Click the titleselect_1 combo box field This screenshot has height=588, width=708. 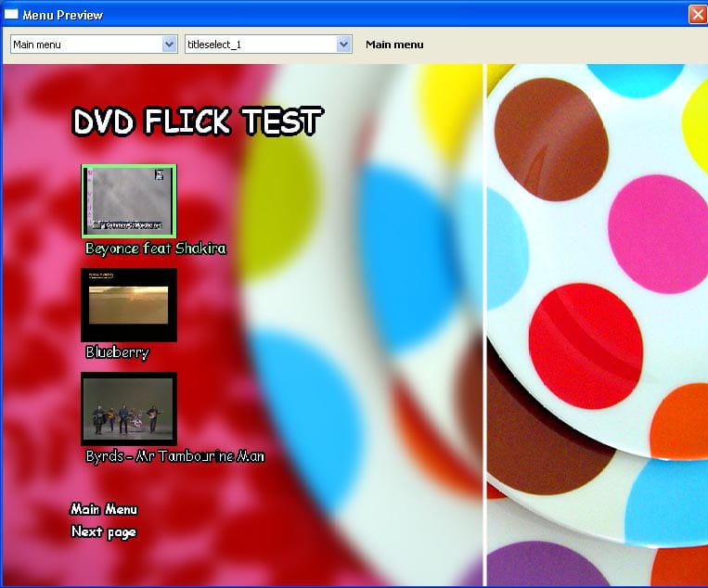tap(268, 45)
